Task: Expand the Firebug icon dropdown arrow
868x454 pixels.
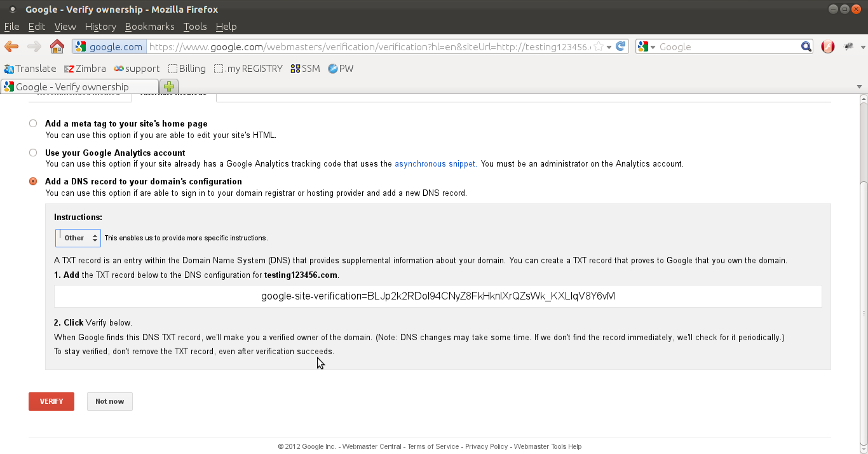Action: 863,47
